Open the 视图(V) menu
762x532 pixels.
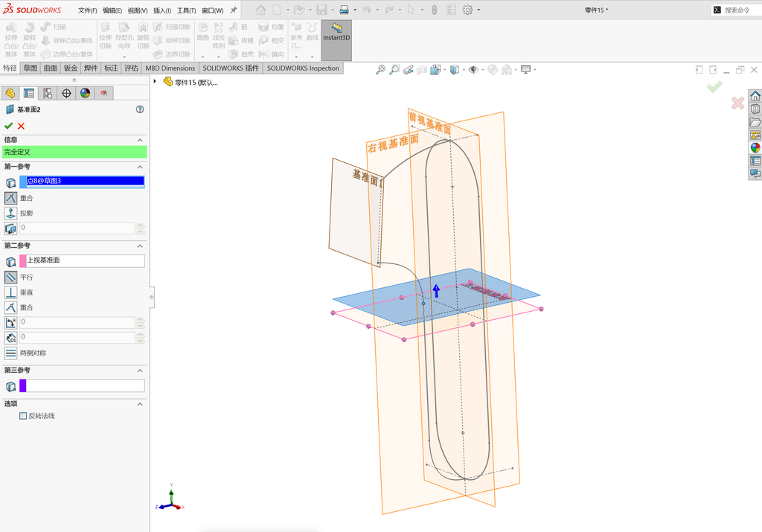pyautogui.click(x=138, y=10)
